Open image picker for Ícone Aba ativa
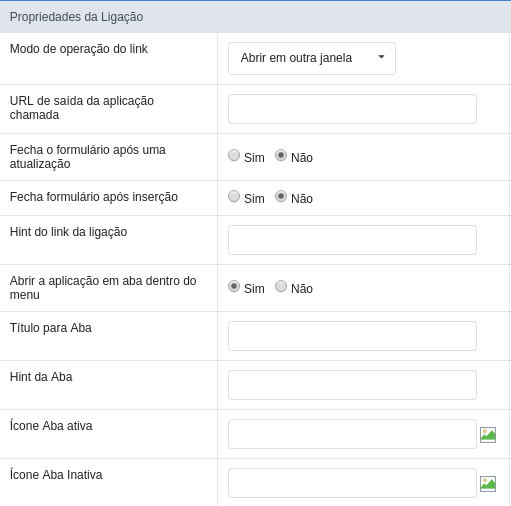The height and width of the screenshot is (506, 511). pyautogui.click(x=488, y=435)
